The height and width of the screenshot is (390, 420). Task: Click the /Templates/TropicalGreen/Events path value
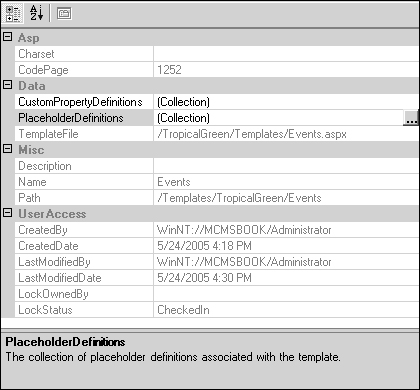[x=239, y=198]
